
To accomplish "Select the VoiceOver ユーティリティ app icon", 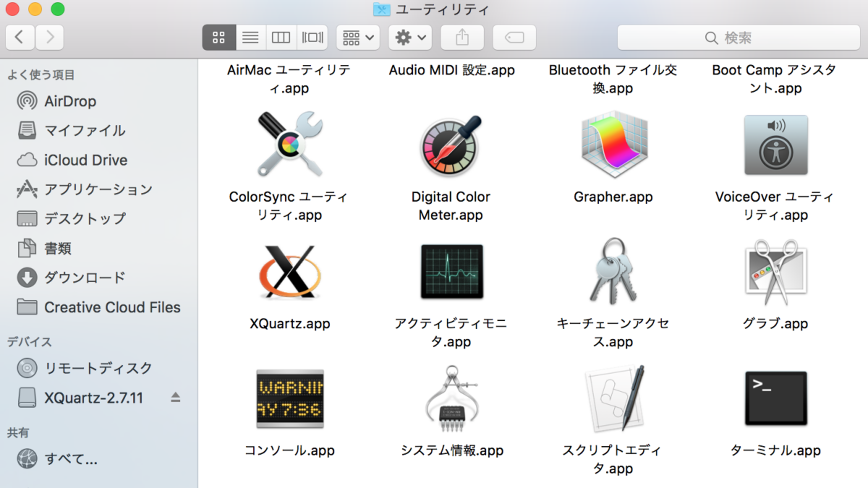I will pyautogui.click(x=775, y=145).
